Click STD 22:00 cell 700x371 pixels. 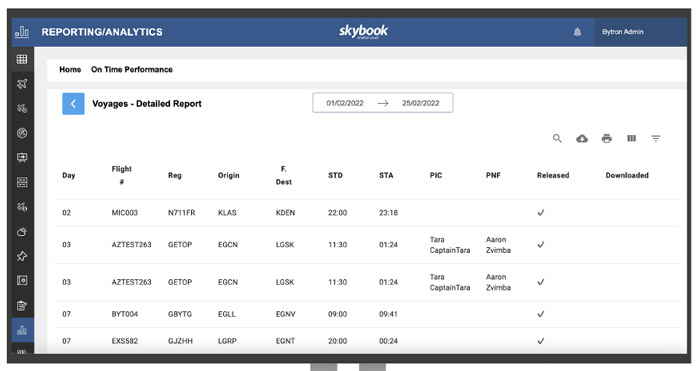[x=338, y=213]
